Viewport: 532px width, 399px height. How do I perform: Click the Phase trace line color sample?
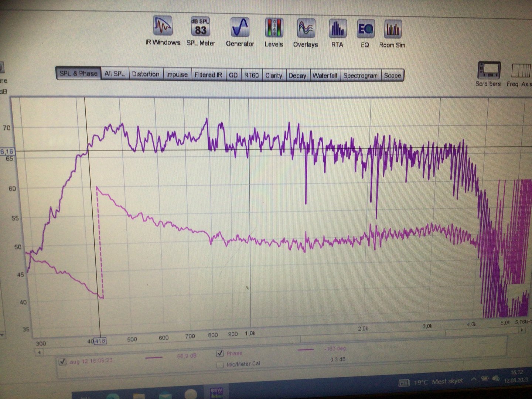tap(306, 349)
